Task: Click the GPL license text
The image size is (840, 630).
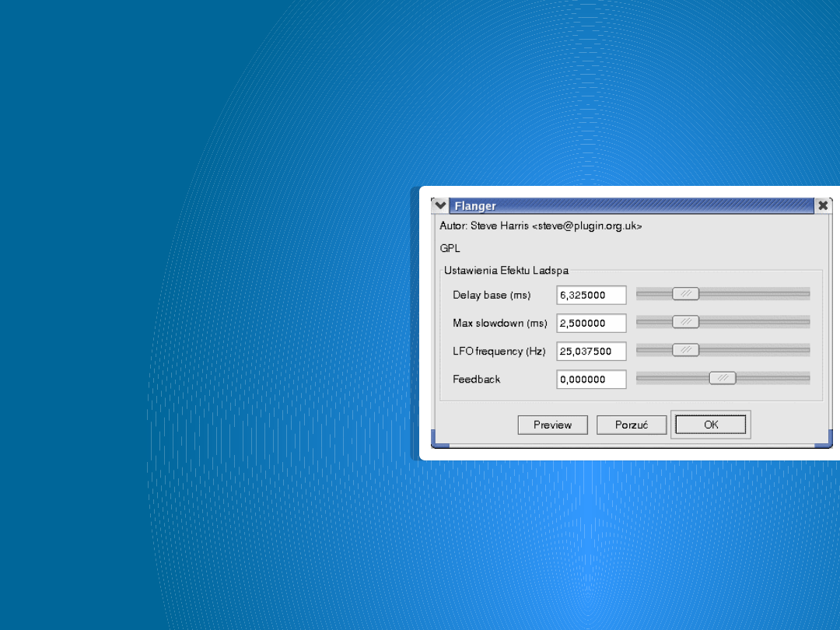Action: [450, 249]
